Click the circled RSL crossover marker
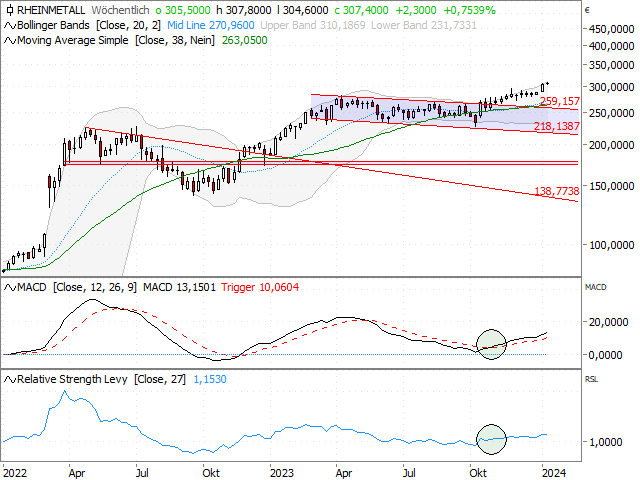The width and height of the screenshot is (640, 480). tap(491, 439)
